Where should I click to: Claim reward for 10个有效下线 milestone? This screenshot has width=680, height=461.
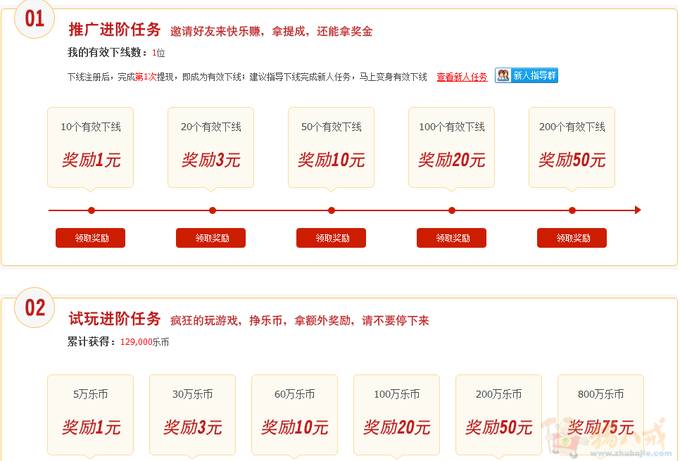click(x=90, y=238)
